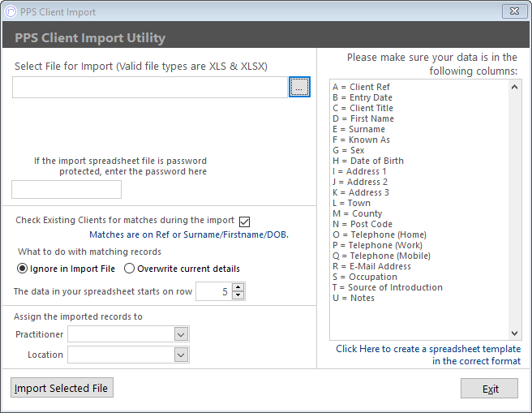Toggle Check Existing Clients for matches checkbox
Viewport: 532px width, 413px height.
tap(244, 222)
